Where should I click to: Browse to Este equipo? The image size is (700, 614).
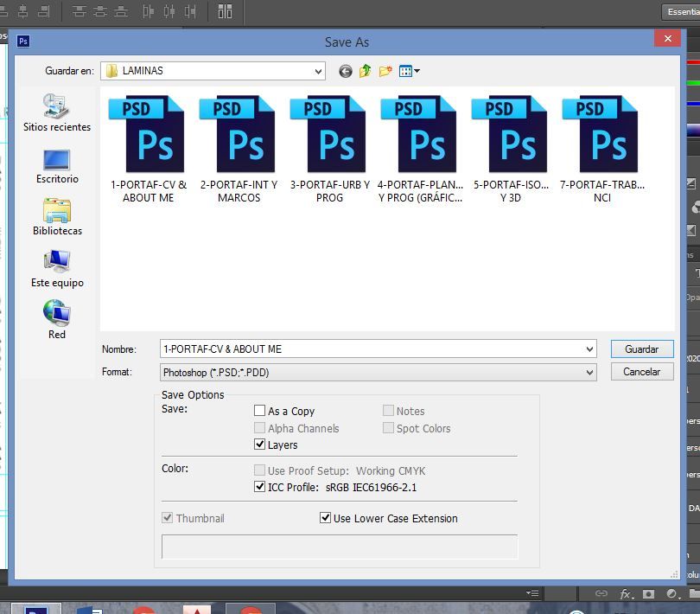click(57, 270)
